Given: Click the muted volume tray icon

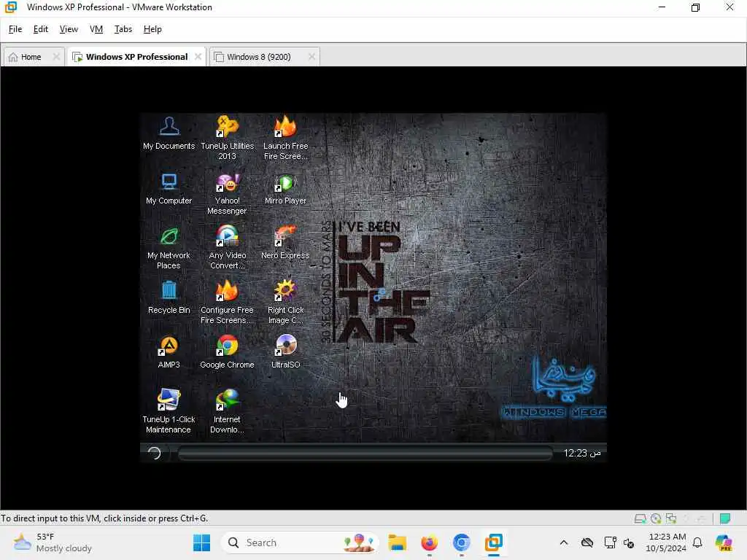Looking at the screenshot, I should (x=629, y=542).
